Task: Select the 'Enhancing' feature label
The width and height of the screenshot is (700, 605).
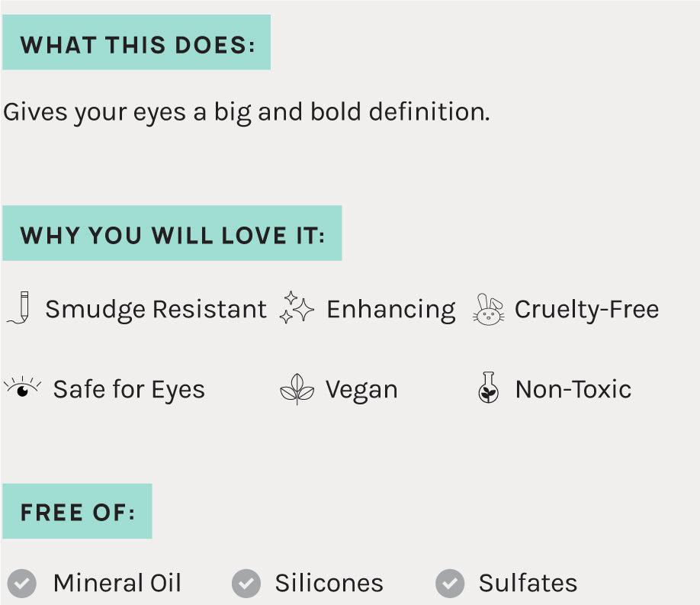Action: pyautogui.click(x=390, y=309)
